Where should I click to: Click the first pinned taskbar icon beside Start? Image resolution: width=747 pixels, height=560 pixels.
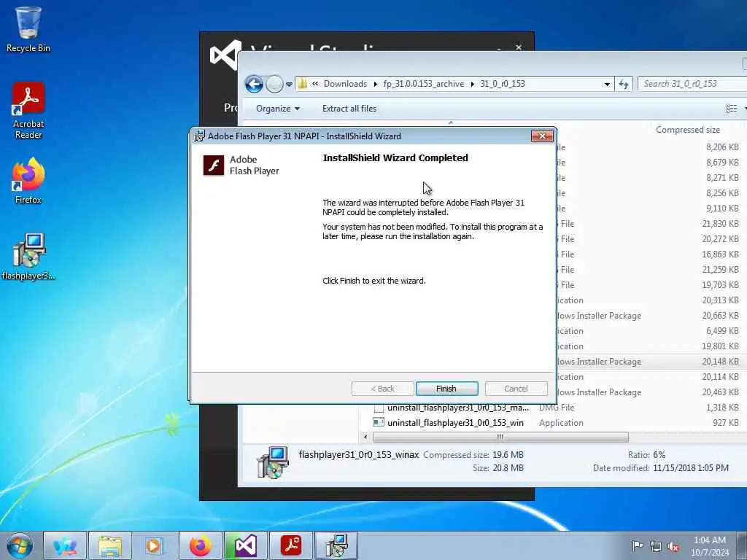tap(65, 545)
